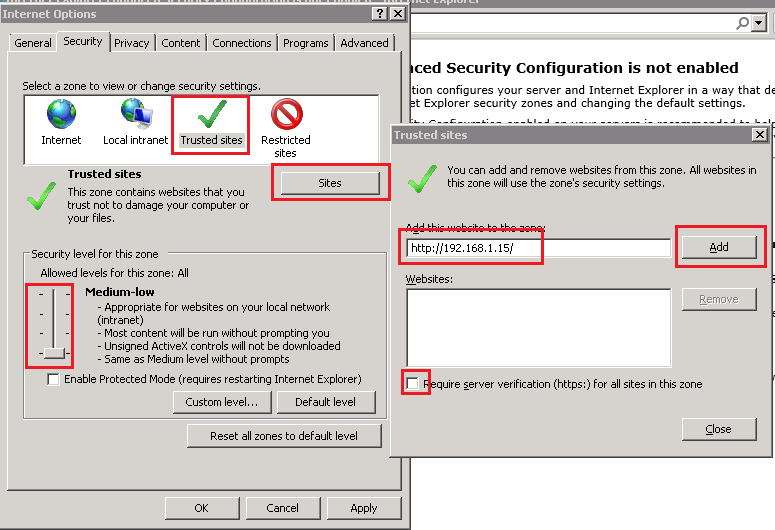This screenshot has height=530, width=775.
Task: Switch to the General tab
Action: coord(33,43)
